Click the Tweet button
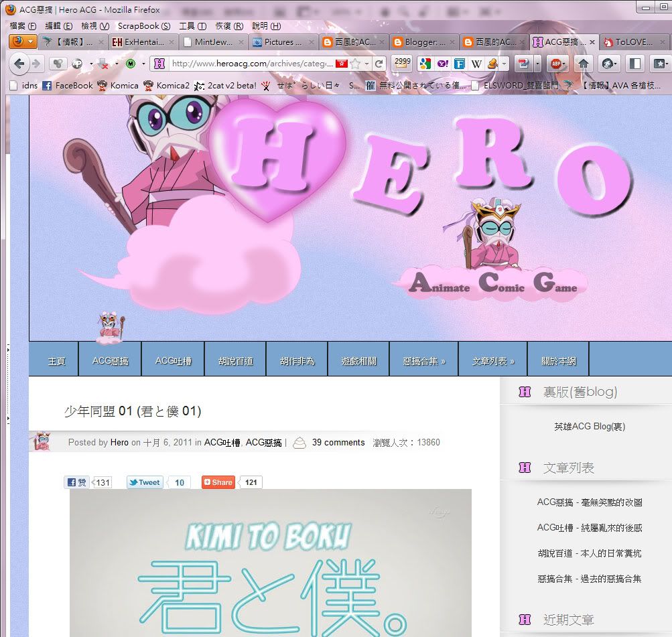The width and height of the screenshot is (672, 637). coord(145,482)
